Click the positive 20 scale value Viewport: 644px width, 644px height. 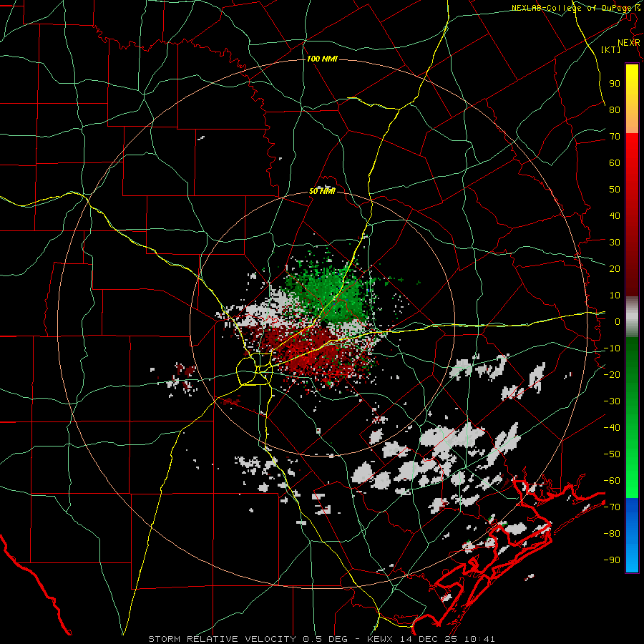tap(615, 268)
